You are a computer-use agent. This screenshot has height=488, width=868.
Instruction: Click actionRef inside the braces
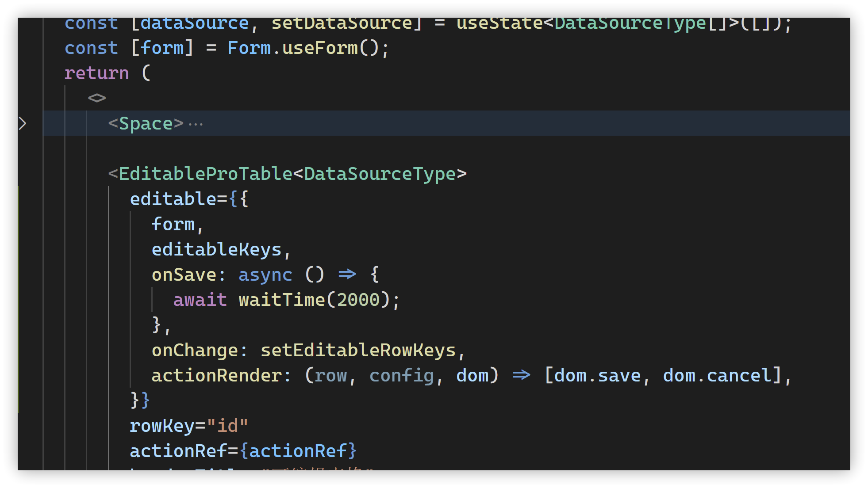point(298,451)
